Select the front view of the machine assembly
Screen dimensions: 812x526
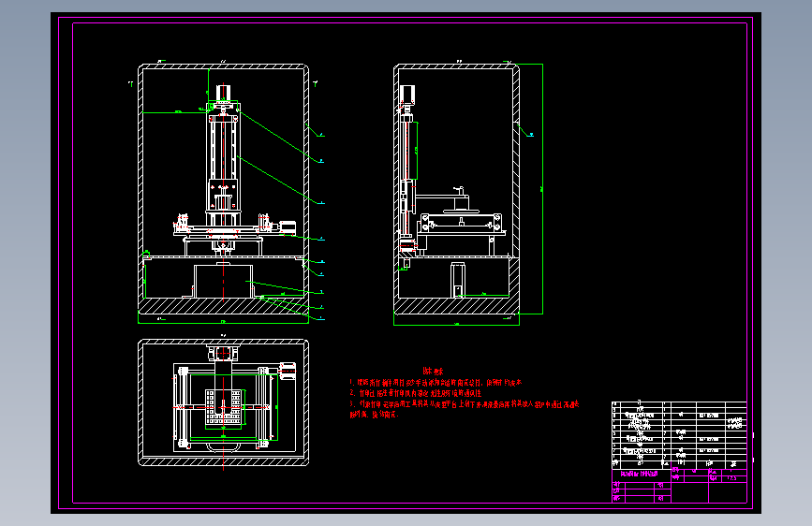(223, 189)
